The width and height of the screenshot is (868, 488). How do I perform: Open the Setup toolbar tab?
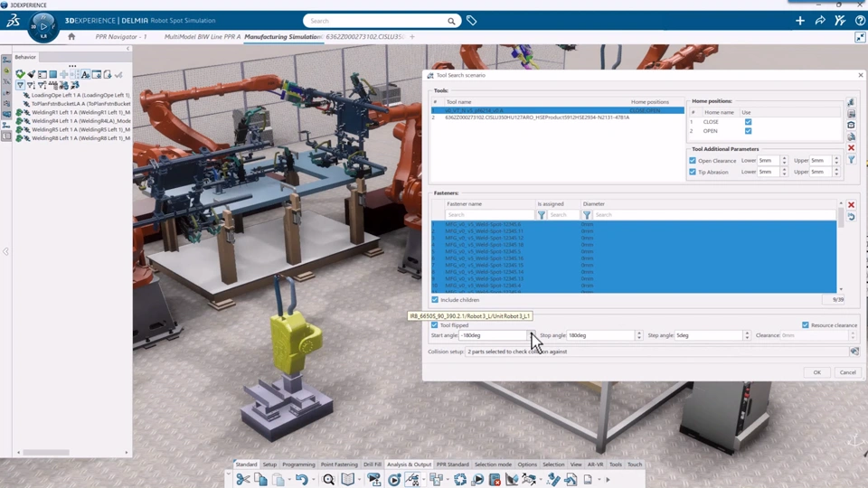pos(269,465)
